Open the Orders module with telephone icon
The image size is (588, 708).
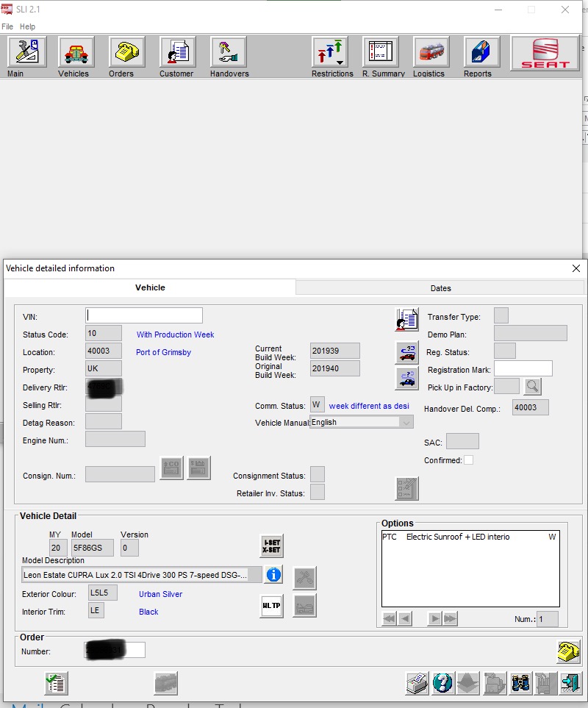pos(127,52)
